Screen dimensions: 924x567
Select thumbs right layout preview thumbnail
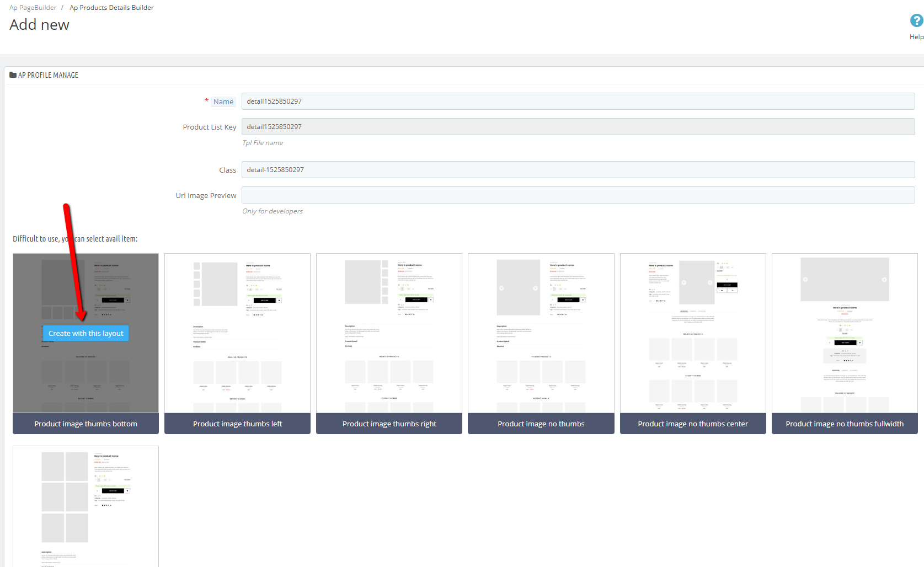click(389, 333)
